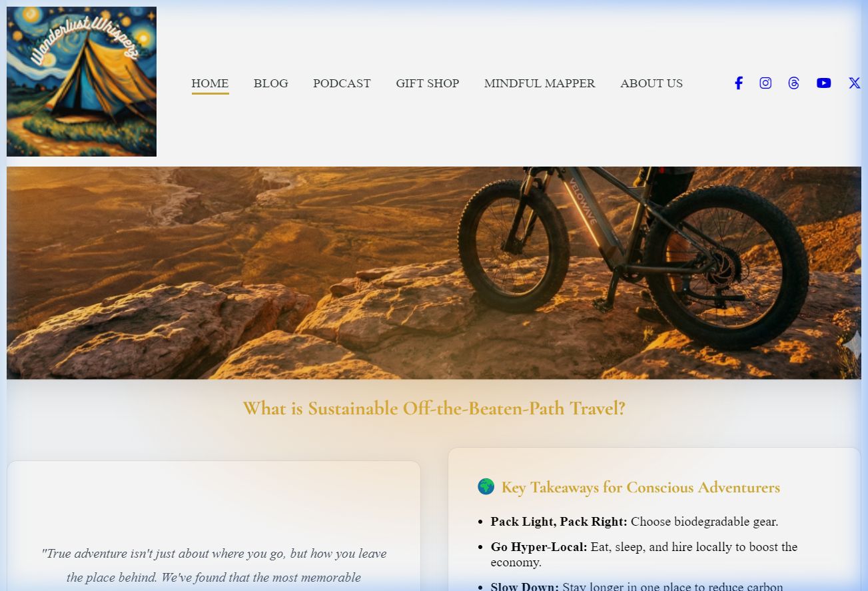Open the ABOUT US link
The height and width of the screenshot is (591, 868).
(651, 83)
